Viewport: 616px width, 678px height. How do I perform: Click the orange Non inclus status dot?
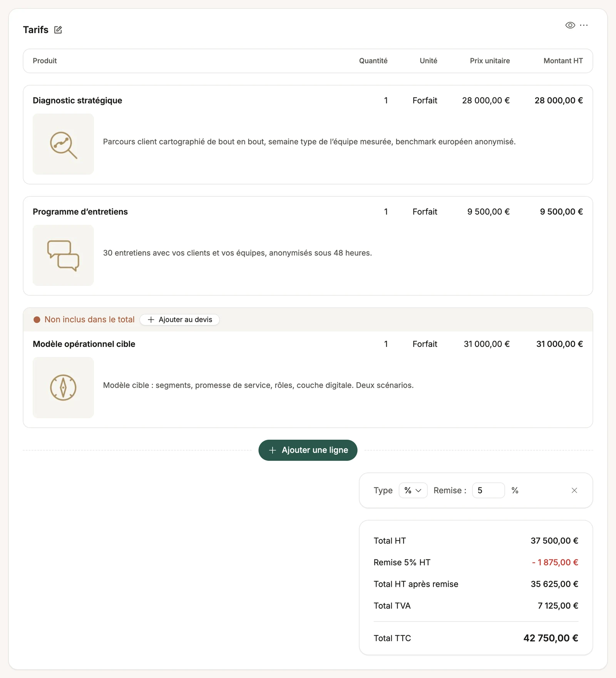tap(37, 320)
